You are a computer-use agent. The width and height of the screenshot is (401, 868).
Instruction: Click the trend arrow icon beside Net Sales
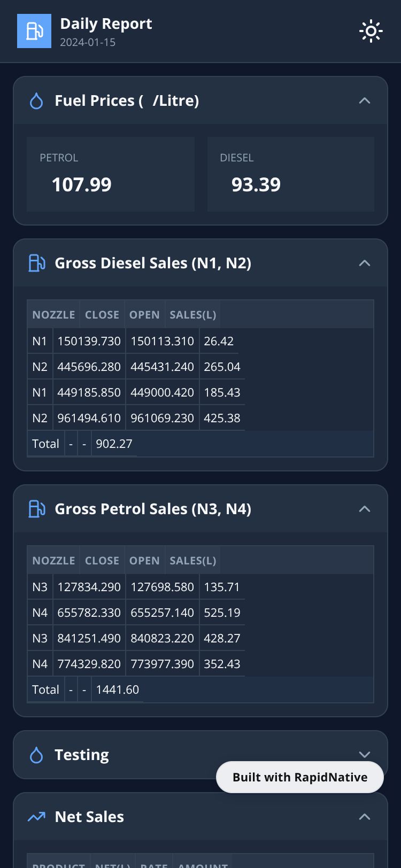[36, 817]
